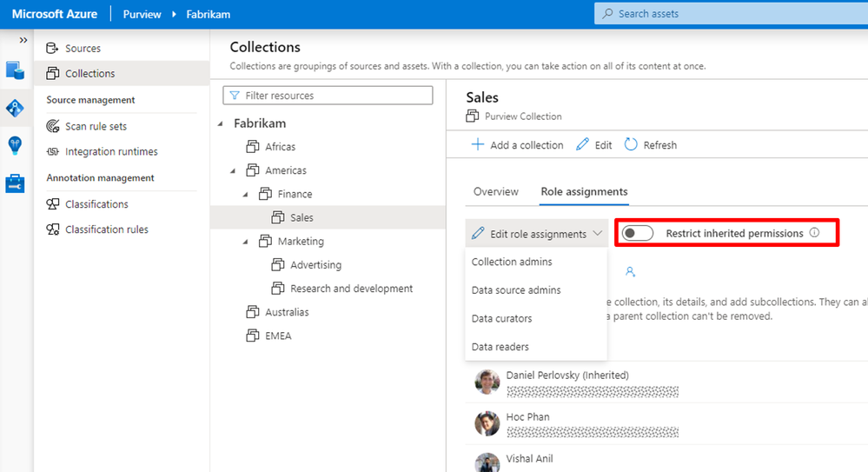Image resolution: width=868 pixels, height=472 pixels.
Task: Expand the left navigation rail chevron
Action: pos(23,40)
